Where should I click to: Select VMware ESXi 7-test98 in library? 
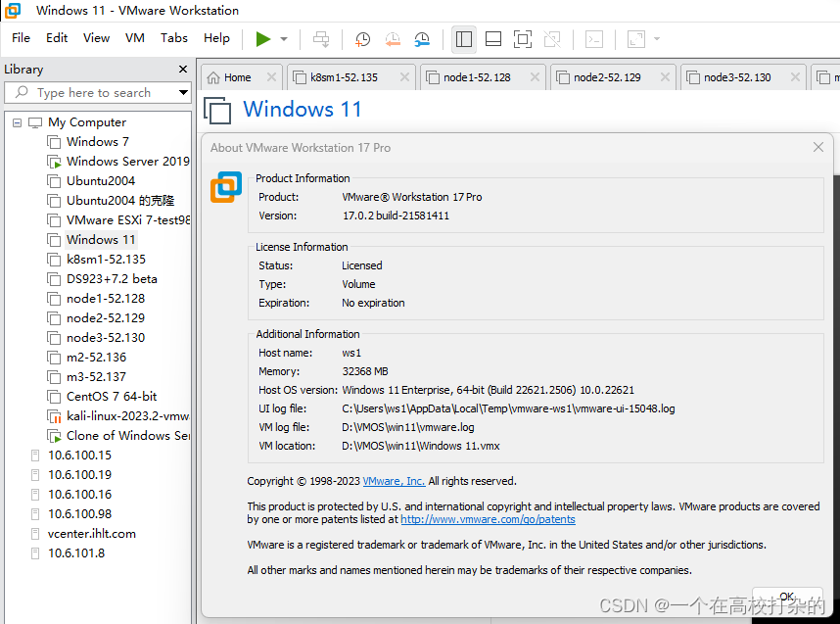127,220
